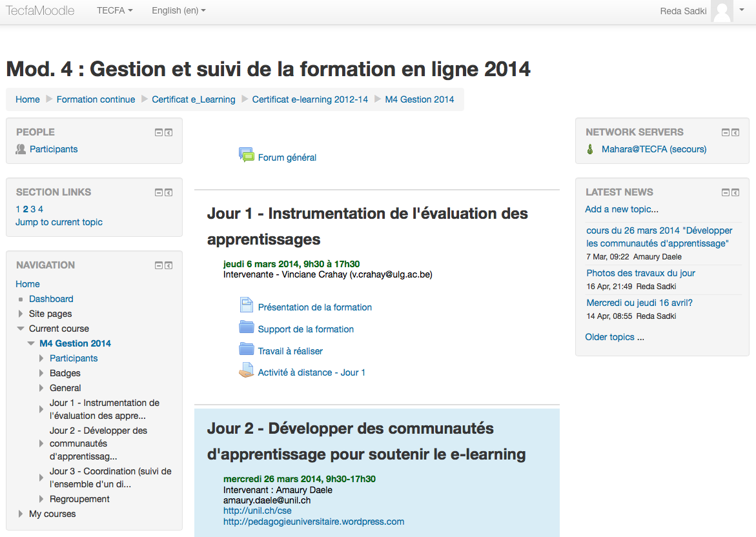Click the Participants people icon in People block
The height and width of the screenshot is (537, 756).
pos(21,149)
